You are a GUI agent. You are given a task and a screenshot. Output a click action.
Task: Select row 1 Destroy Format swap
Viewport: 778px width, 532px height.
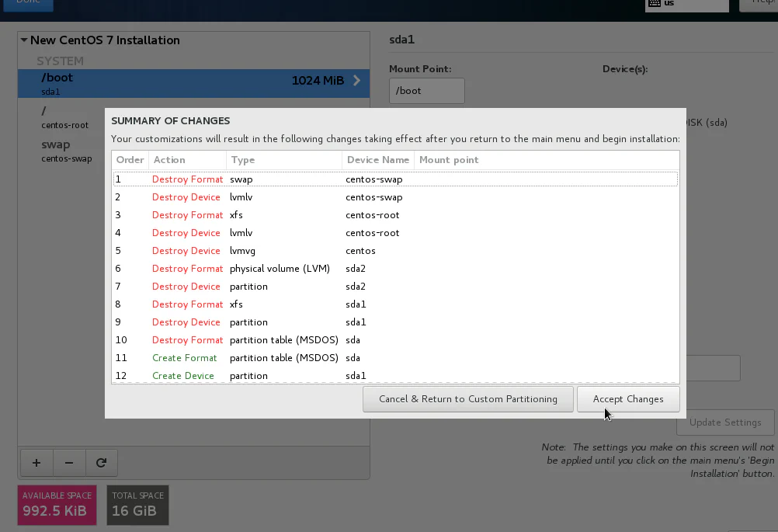point(395,179)
